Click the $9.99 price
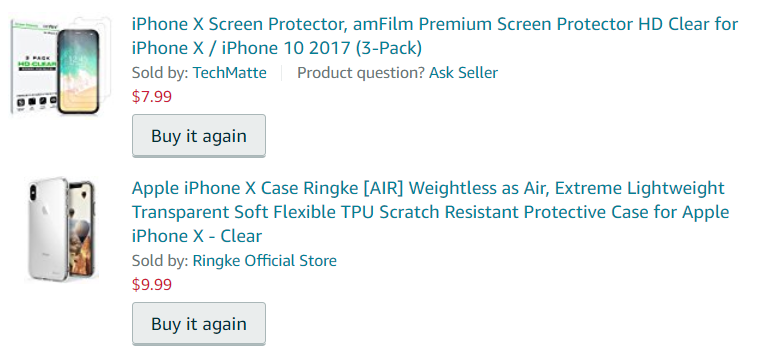The width and height of the screenshot is (769, 361). tap(152, 284)
